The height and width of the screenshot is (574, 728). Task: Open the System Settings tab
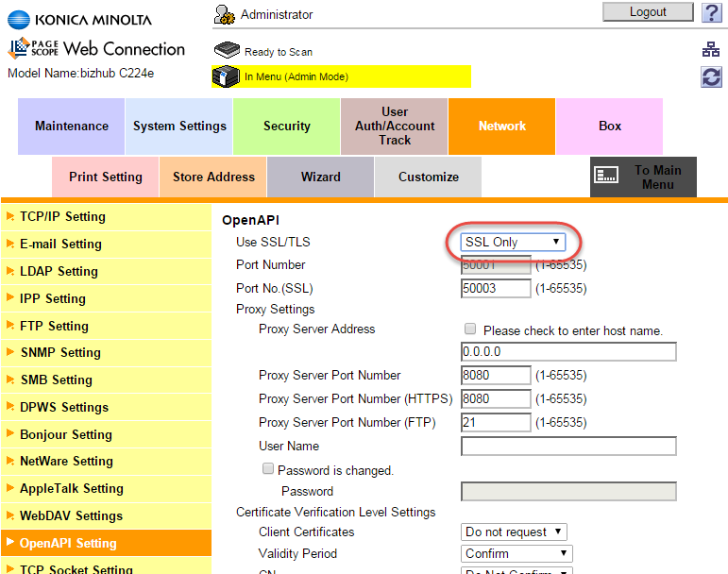(x=179, y=127)
